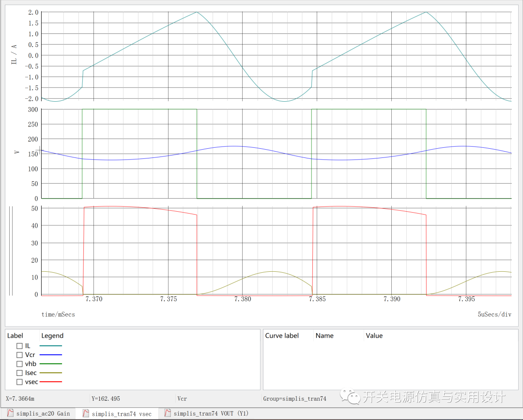Click the X=7.3664m status readout

point(20,399)
